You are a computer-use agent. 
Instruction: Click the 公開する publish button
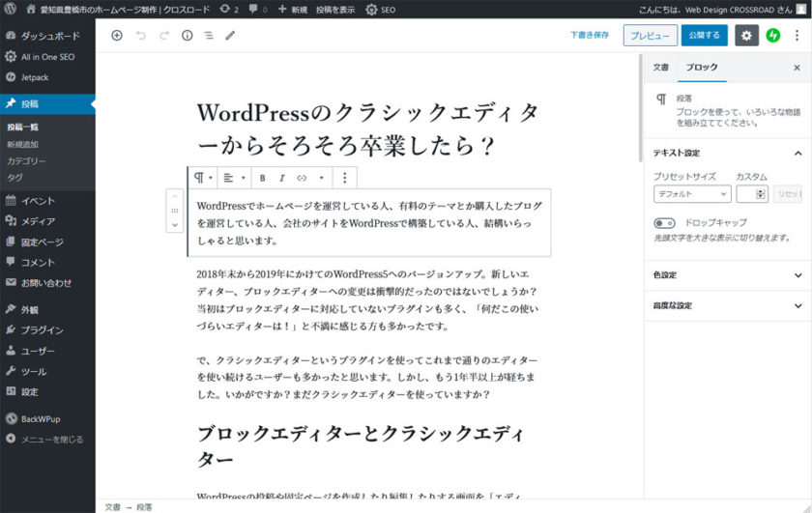click(x=705, y=35)
